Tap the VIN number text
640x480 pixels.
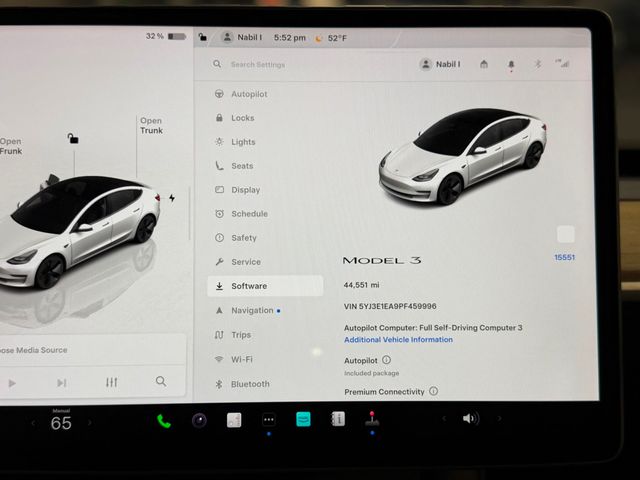tap(390, 306)
